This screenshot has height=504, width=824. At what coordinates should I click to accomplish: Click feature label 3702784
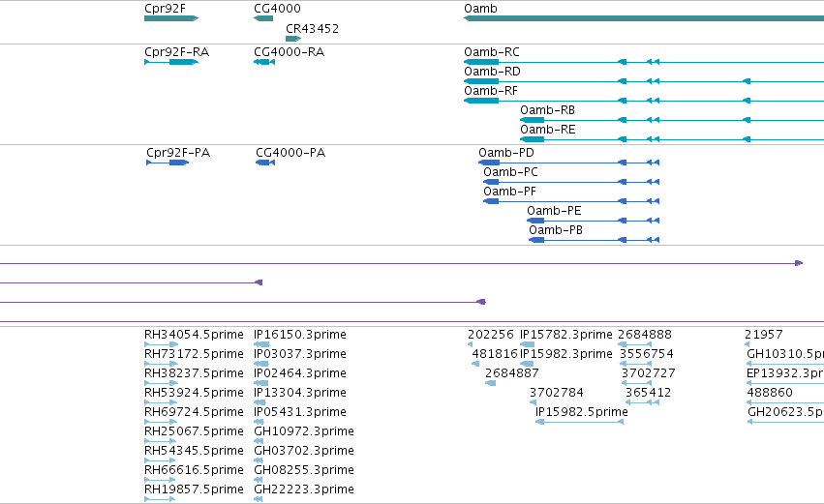point(557,393)
